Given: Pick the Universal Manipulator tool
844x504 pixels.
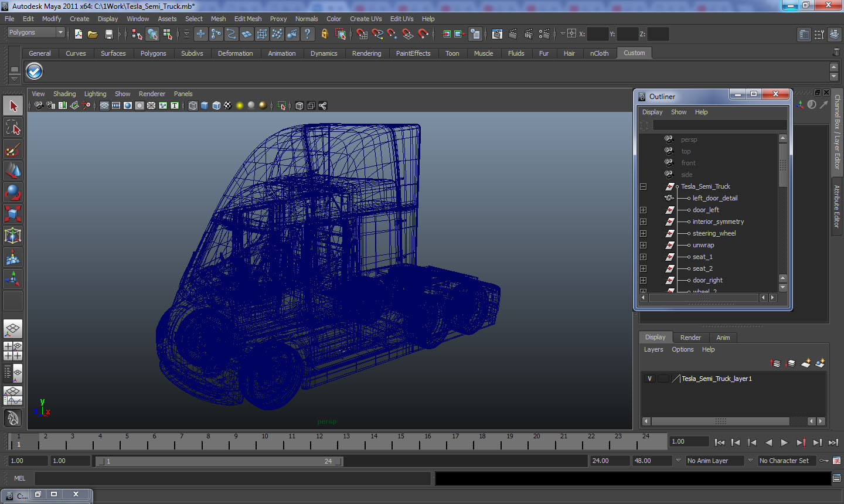Looking at the screenshot, I should 13,236.
